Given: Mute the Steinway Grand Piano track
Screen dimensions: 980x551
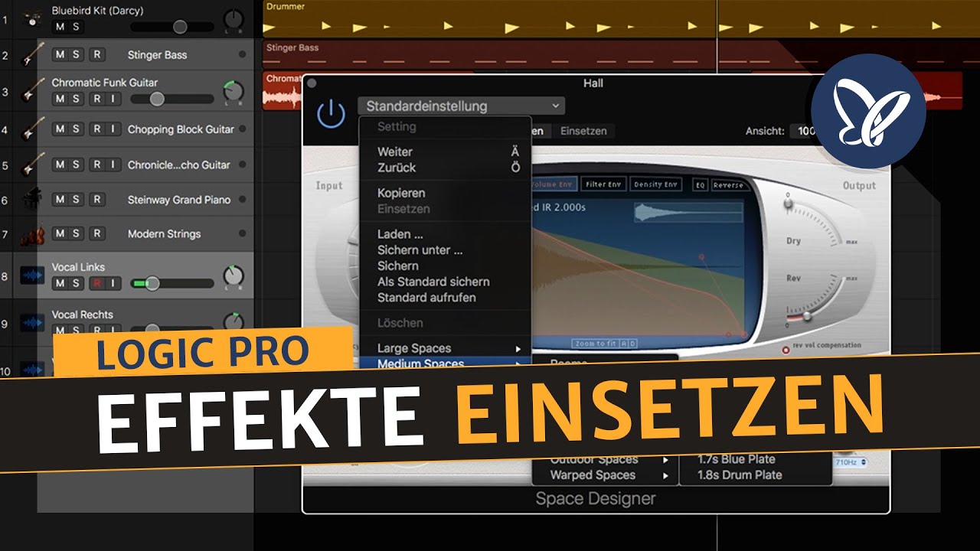Looking at the screenshot, I should coord(60,199).
